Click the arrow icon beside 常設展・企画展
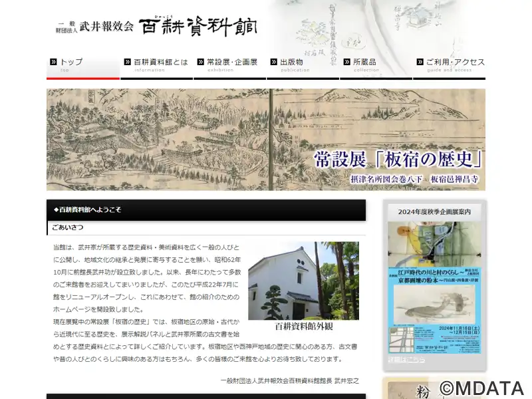 click(201, 62)
